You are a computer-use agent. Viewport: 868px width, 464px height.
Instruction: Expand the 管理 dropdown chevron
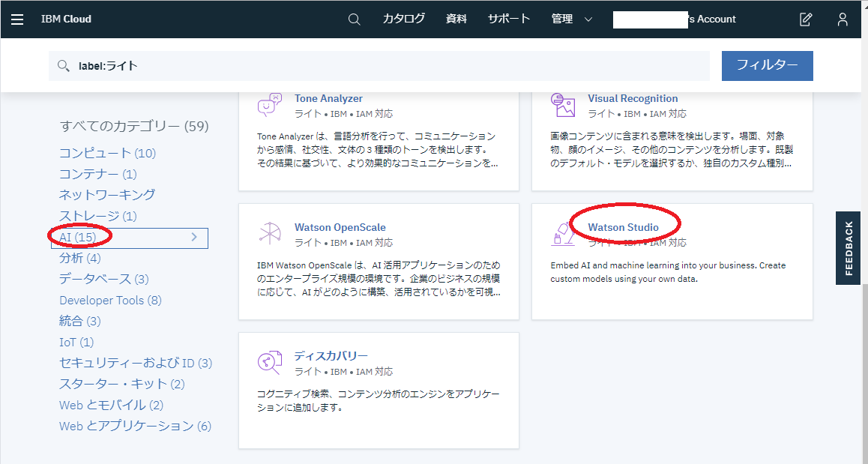pos(588,19)
